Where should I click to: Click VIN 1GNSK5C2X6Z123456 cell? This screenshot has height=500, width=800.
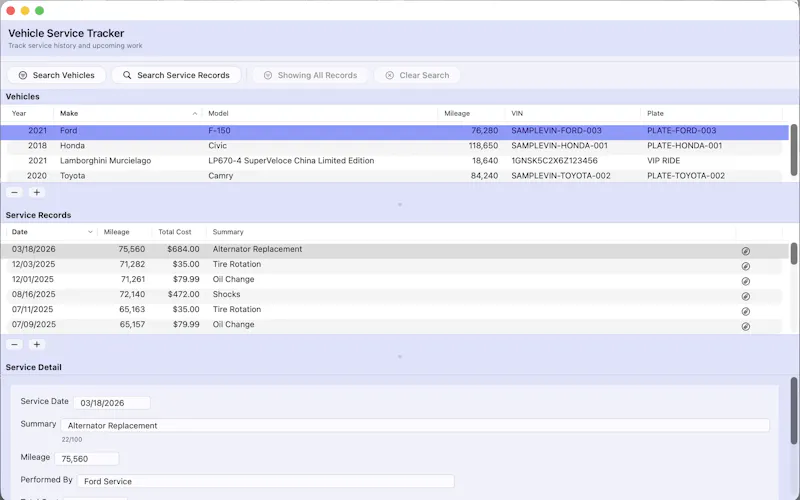[x=554, y=161]
